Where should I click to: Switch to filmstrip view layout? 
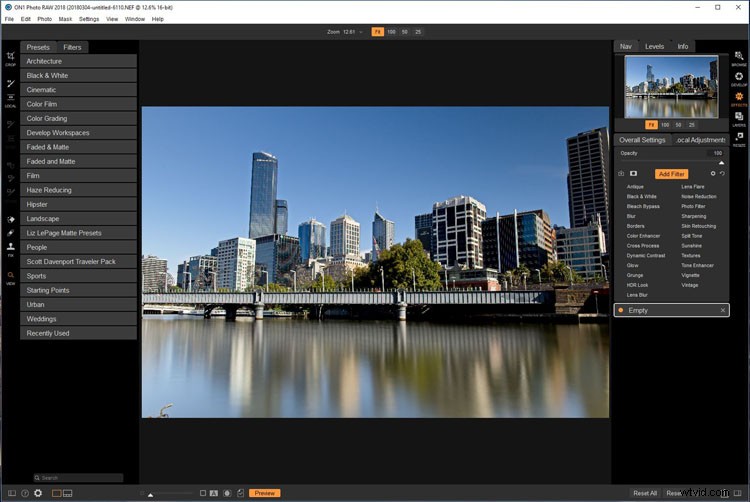click(68, 493)
